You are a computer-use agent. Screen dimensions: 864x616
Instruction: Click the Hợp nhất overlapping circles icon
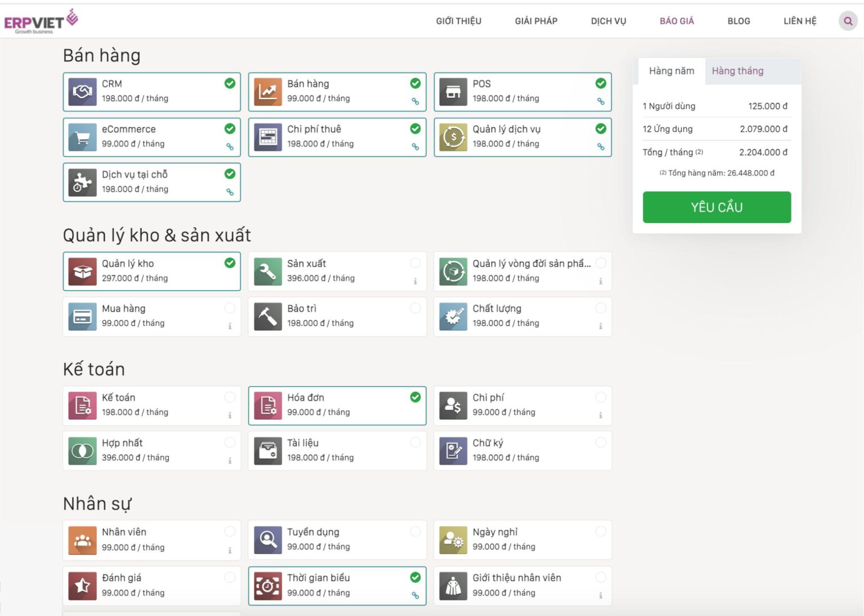point(82,451)
